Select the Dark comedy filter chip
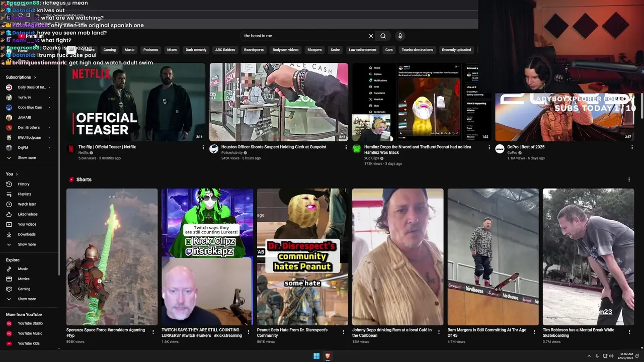644x362 pixels. pos(196,50)
